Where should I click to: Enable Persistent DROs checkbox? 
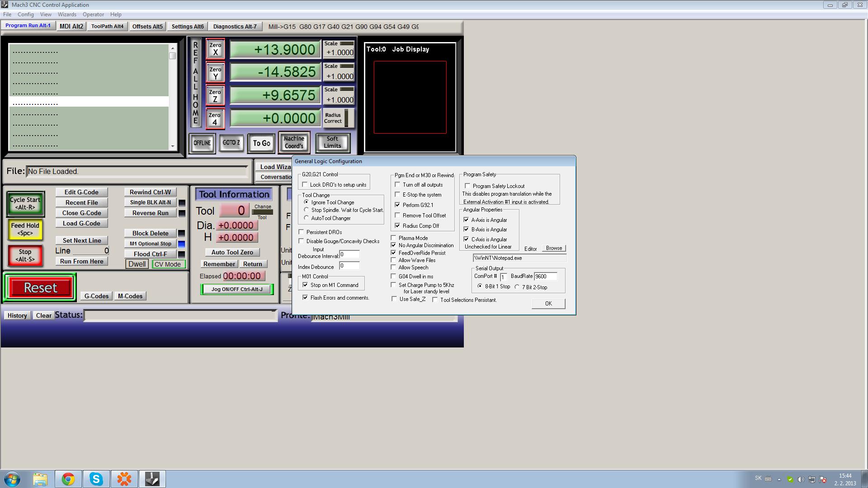tap(302, 232)
